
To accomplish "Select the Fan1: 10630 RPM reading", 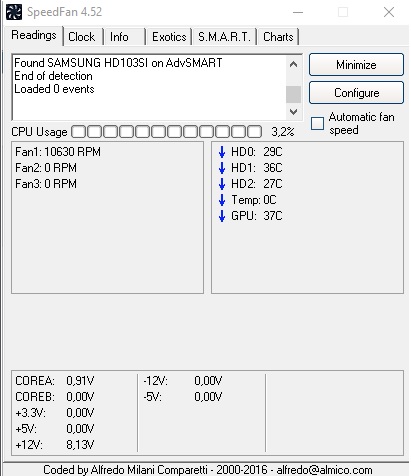I will point(58,152).
